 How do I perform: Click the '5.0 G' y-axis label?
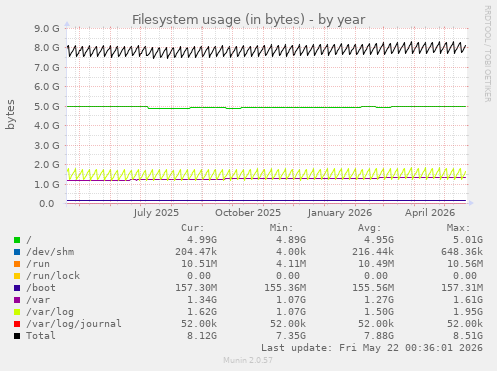coord(47,107)
